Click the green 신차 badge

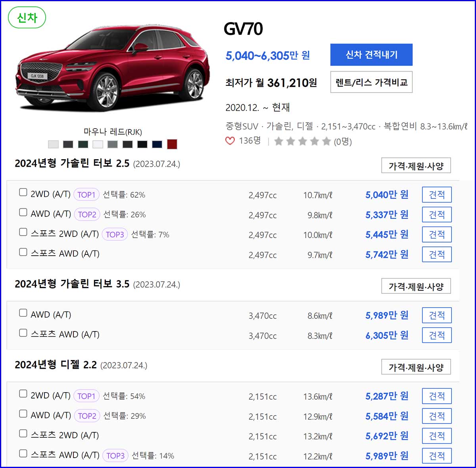click(25, 17)
